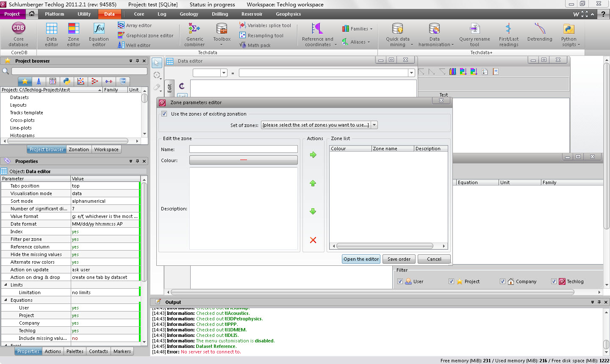Move zone down with green down arrow
The height and width of the screenshot is (364, 610).
(313, 211)
